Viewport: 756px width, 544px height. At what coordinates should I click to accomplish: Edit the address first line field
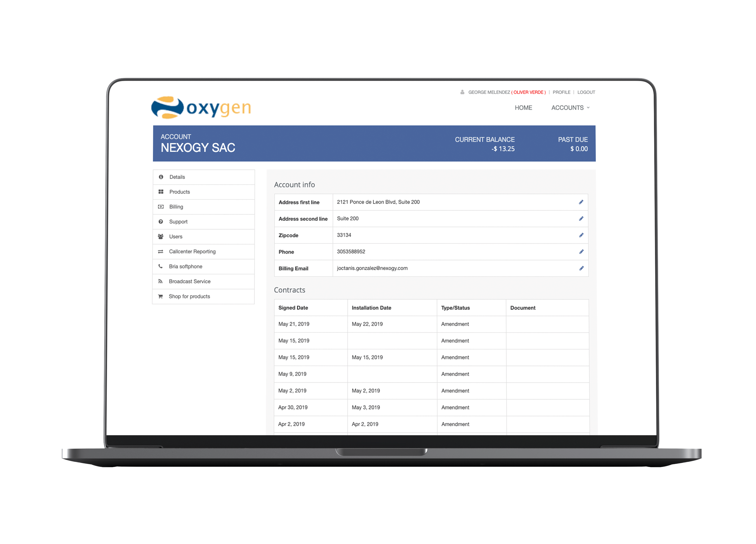pyautogui.click(x=581, y=202)
